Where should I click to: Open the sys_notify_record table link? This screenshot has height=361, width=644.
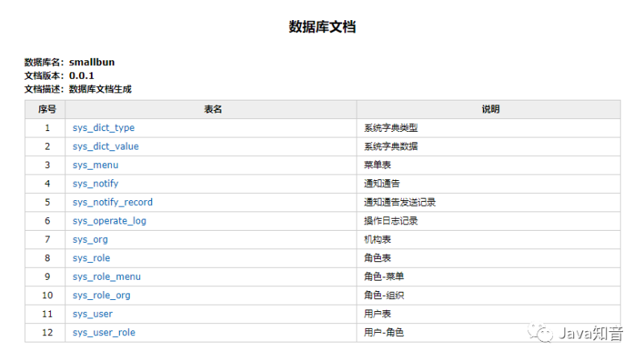click(112, 202)
